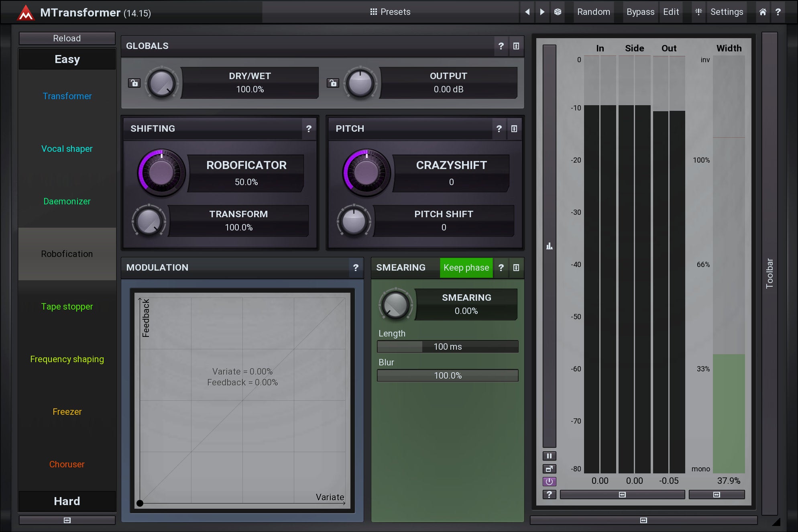Viewport: 798px width, 532px height.
Task: Click the next preset arrow
Action: pyautogui.click(x=542, y=12)
